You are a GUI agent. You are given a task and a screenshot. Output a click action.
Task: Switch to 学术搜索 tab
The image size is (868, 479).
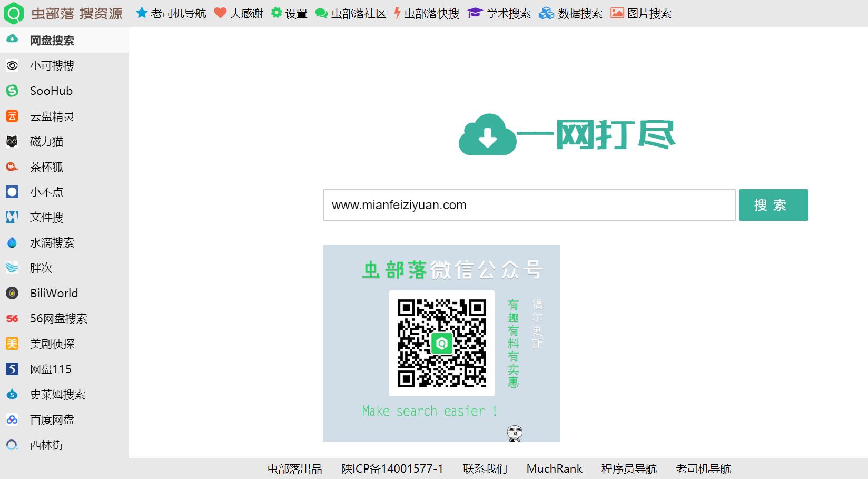click(499, 13)
